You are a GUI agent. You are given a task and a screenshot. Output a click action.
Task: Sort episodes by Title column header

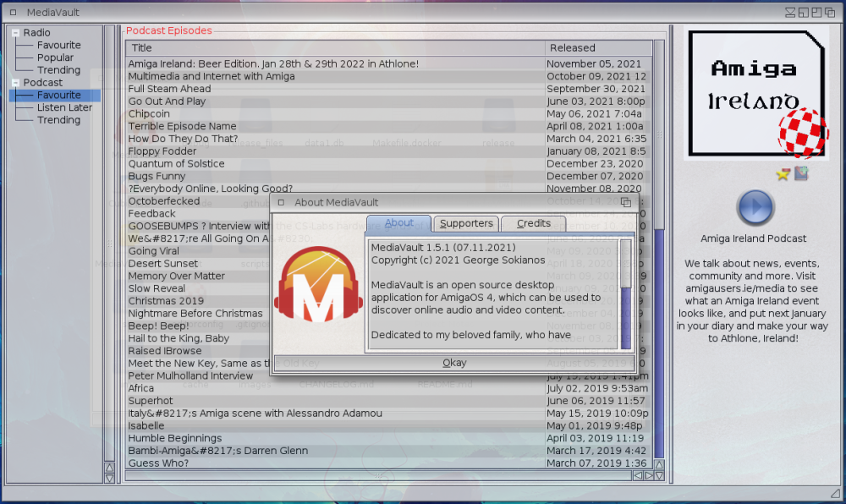335,48
